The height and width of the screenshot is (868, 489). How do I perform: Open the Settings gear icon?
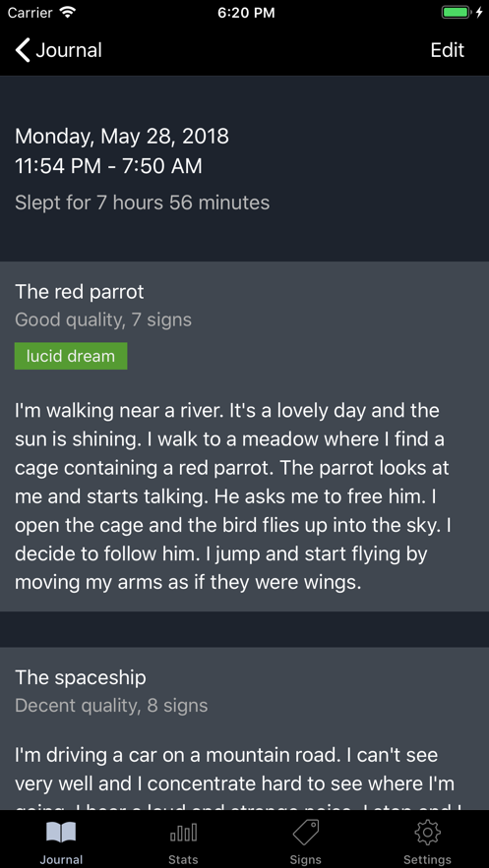[x=428, y=832]
